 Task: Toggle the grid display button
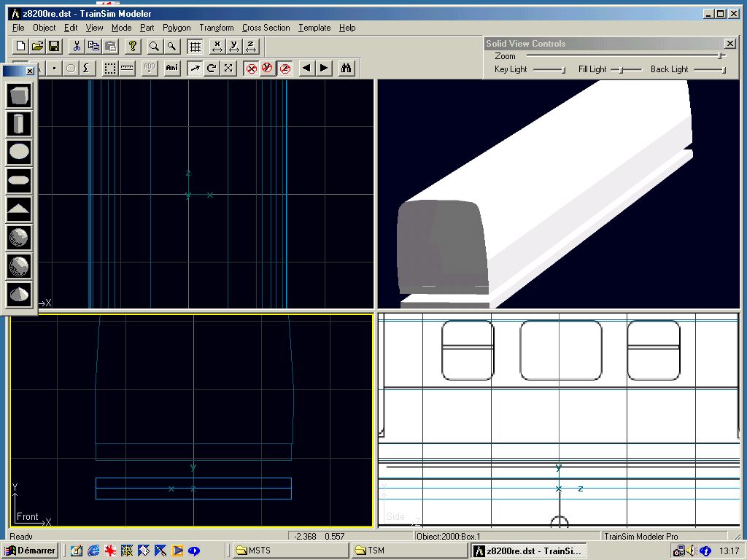coord(195,47)
